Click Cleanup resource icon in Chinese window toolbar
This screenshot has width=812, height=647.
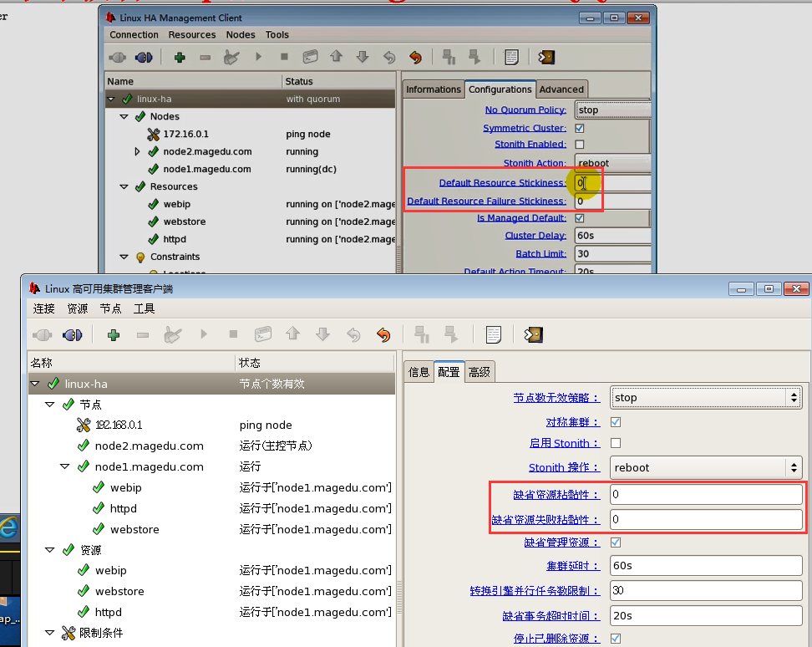(x=173, y=335)
